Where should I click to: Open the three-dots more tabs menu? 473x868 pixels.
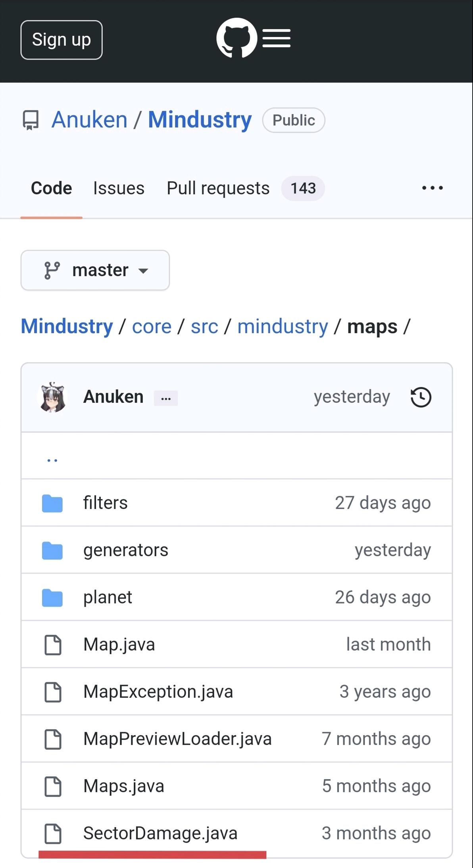(x=433, y=188)
